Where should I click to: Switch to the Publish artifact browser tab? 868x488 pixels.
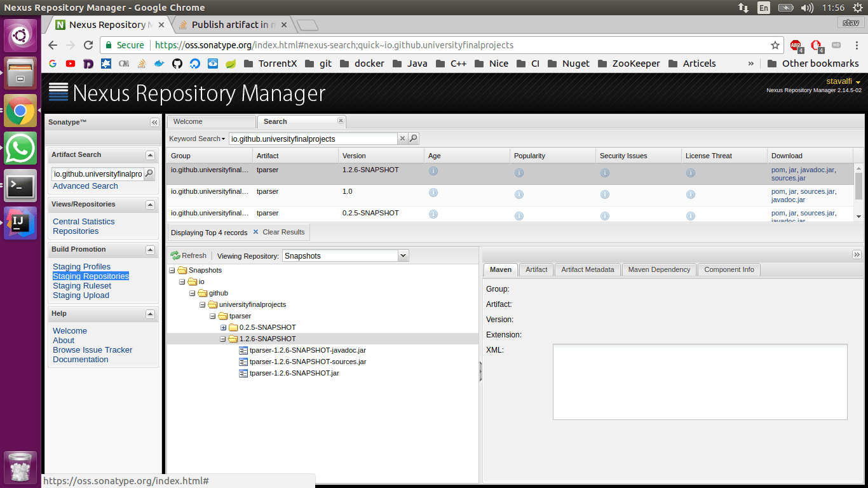233,25
